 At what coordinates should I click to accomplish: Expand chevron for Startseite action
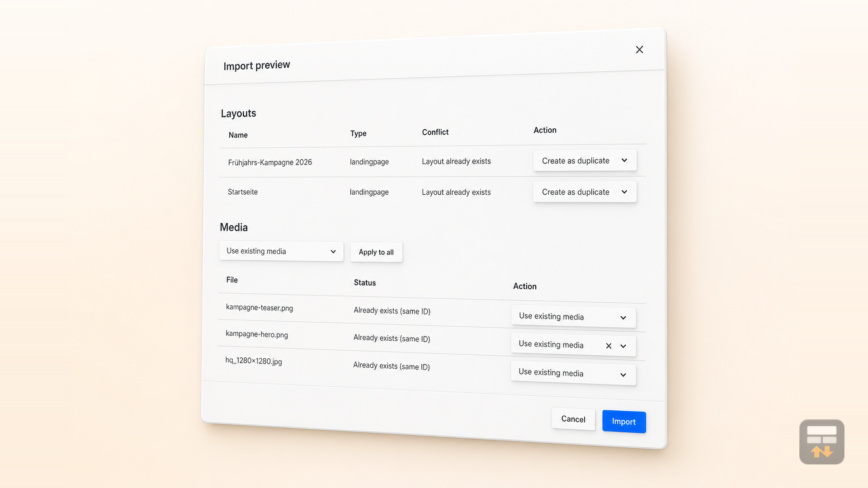pyautogui.click(x=624, y=192)
